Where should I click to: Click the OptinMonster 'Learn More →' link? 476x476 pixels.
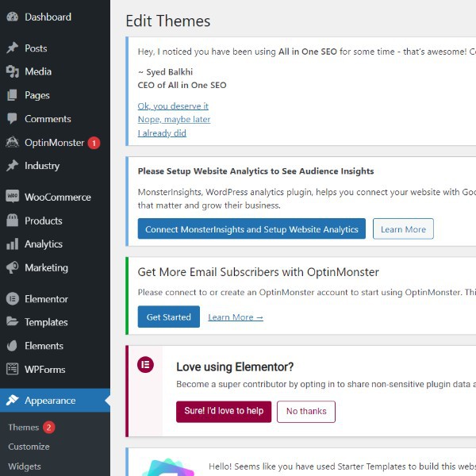tap(236, 317)
